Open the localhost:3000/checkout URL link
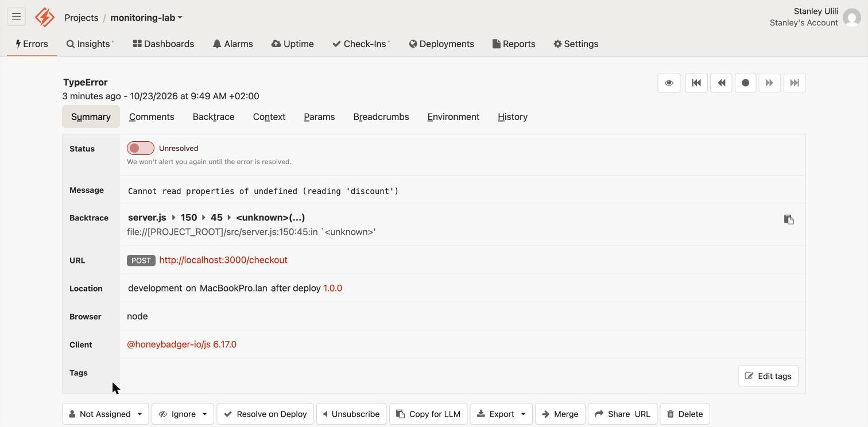Viewport: 868px width, 427px height. coord(223,260)
